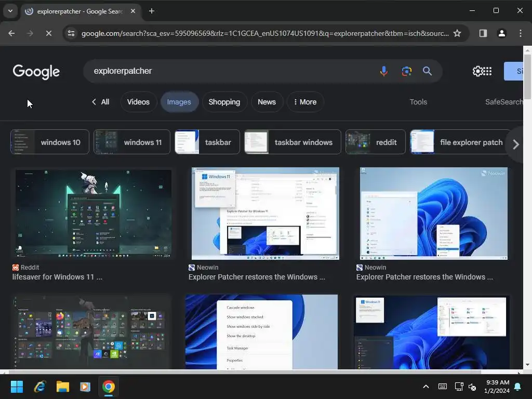532x399 pixels.
Task: Stop loading the page
Action: click(48, 33)
